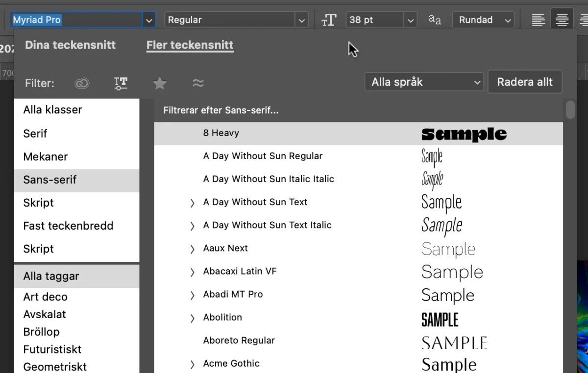The image size is (588, 373).
Task: Click the Sample preview for 8 Heavy
Action: [x=464, y=135]
